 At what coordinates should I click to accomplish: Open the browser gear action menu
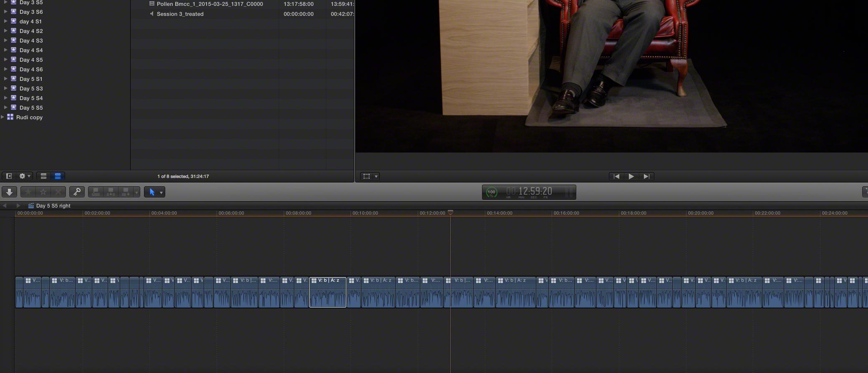[x=25, y=176]
